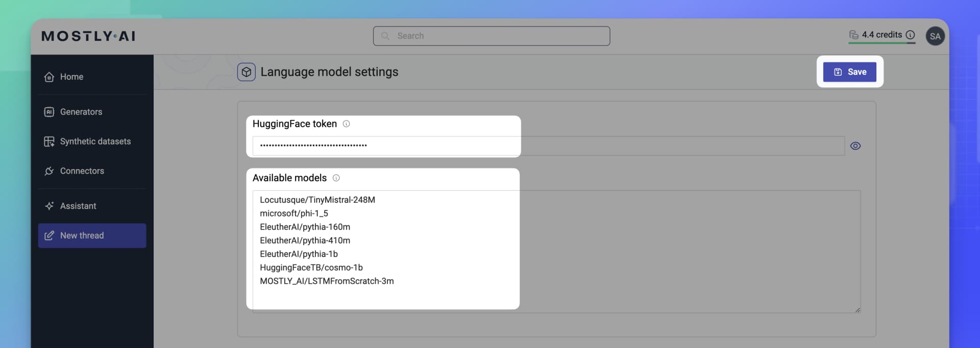
Task: Open the SA user avatar menu
Action: point(935,36)
